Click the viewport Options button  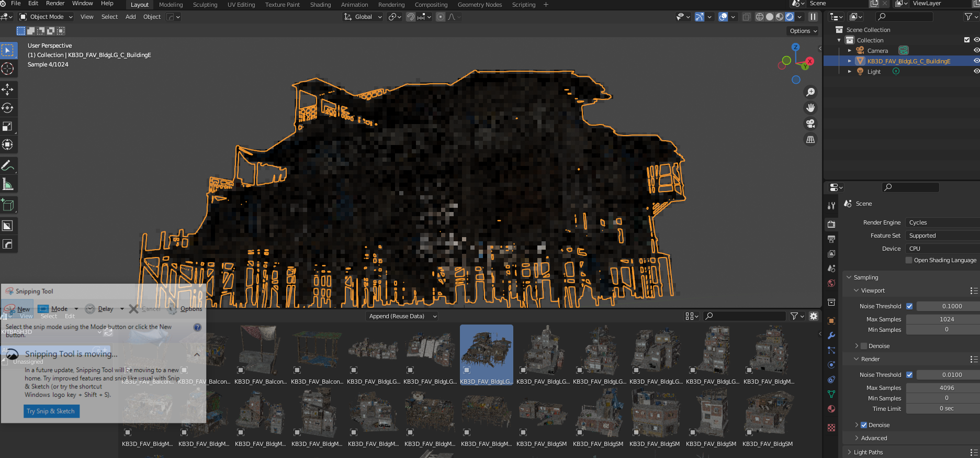(x=803, y=31)
